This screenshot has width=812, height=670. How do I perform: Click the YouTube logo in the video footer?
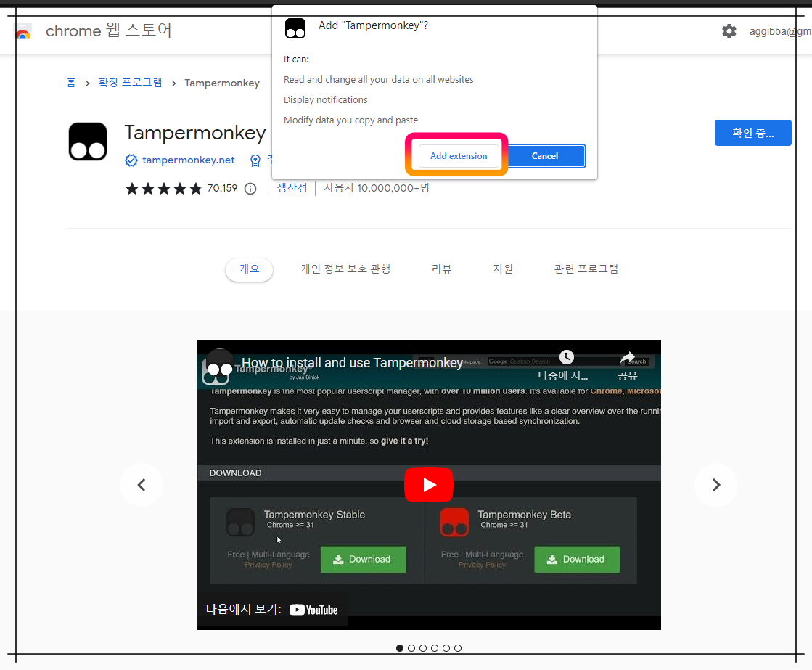pyautogui.click(x=313, y=610)
